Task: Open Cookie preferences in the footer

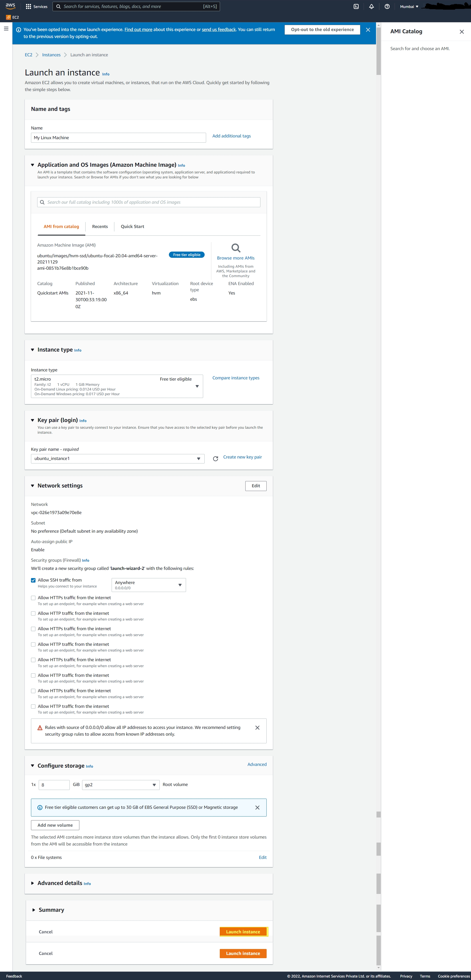Action: coord(453,976)
